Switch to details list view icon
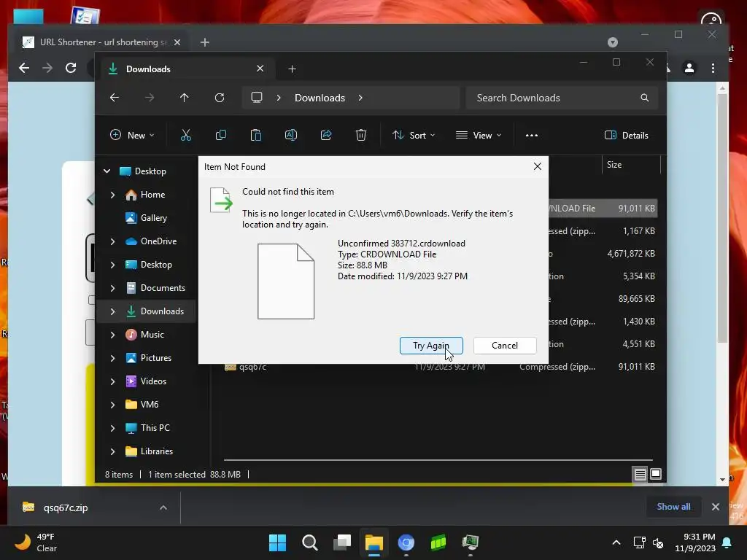 coord(640,474)
